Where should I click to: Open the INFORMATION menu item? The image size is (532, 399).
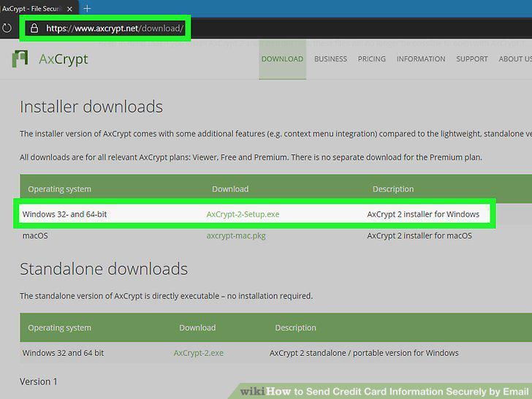coord(421,59)
